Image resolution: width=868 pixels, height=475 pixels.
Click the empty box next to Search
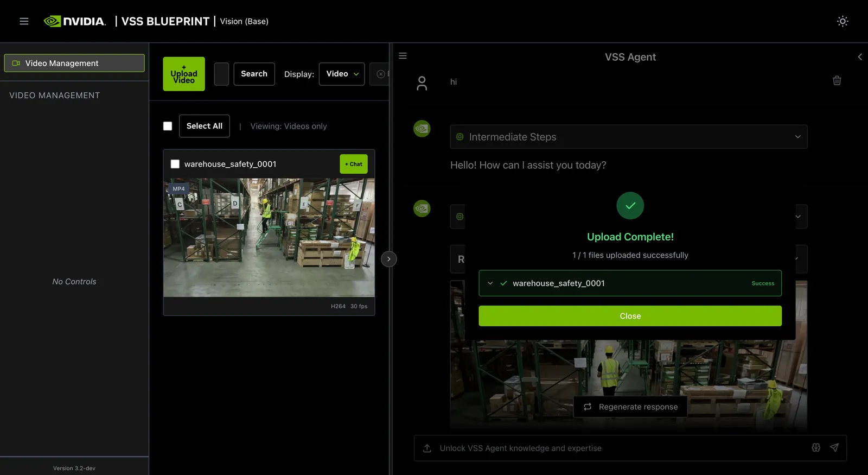[221, 74]
